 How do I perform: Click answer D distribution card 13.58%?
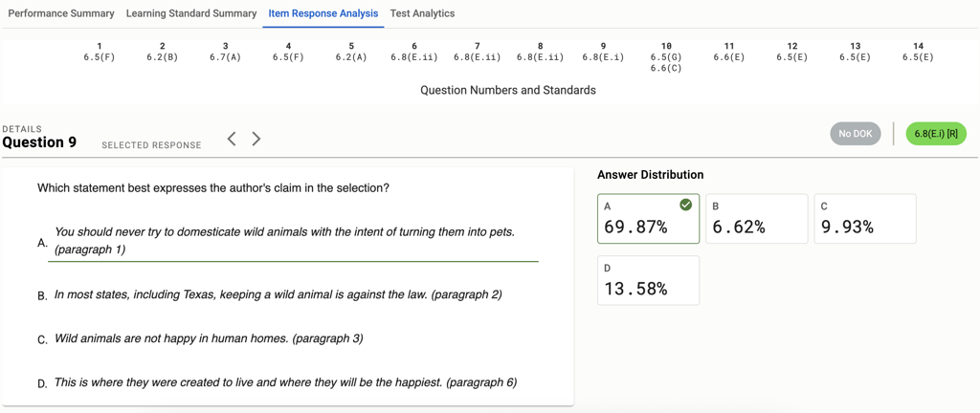[648, 280]
